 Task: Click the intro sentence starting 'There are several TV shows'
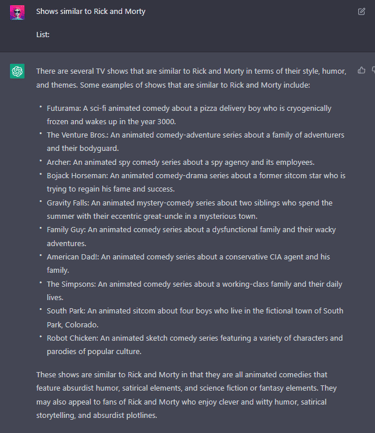point(191,78)
